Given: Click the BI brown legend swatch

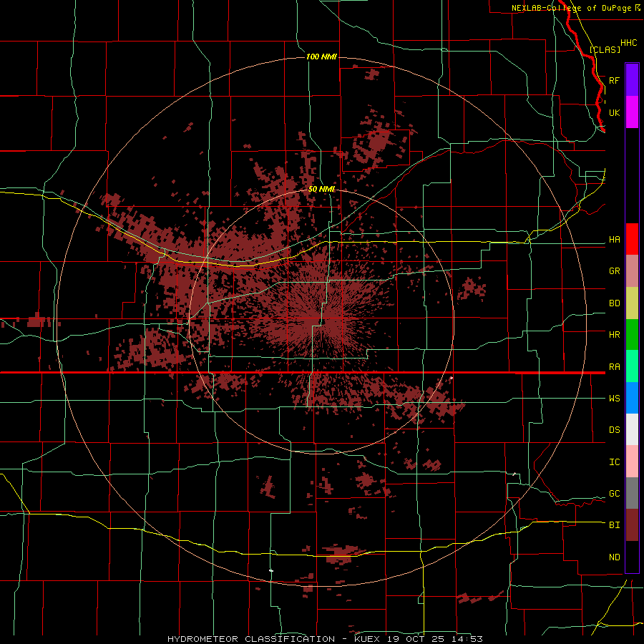Looking at the screenshot, I should coord(632,525).
